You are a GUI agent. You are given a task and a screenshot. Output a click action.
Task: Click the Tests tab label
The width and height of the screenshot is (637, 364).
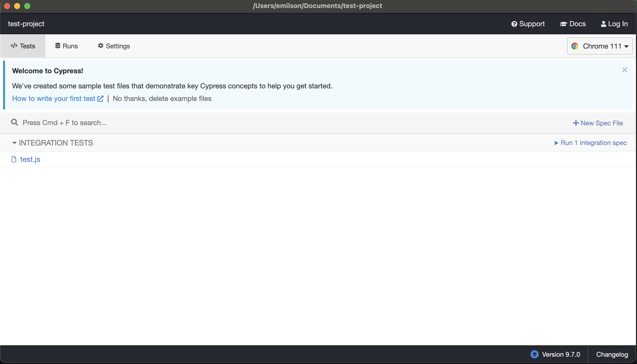27,46
